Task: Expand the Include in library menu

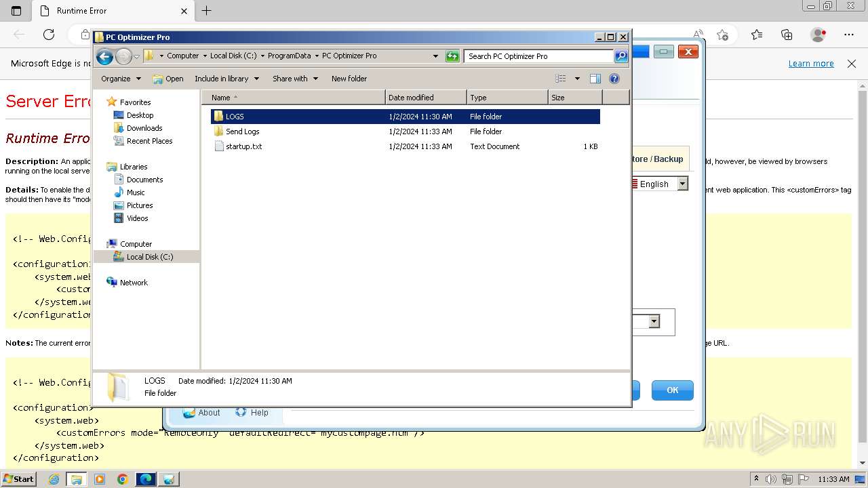Action: pyautogui.click(x=226, y=79)
